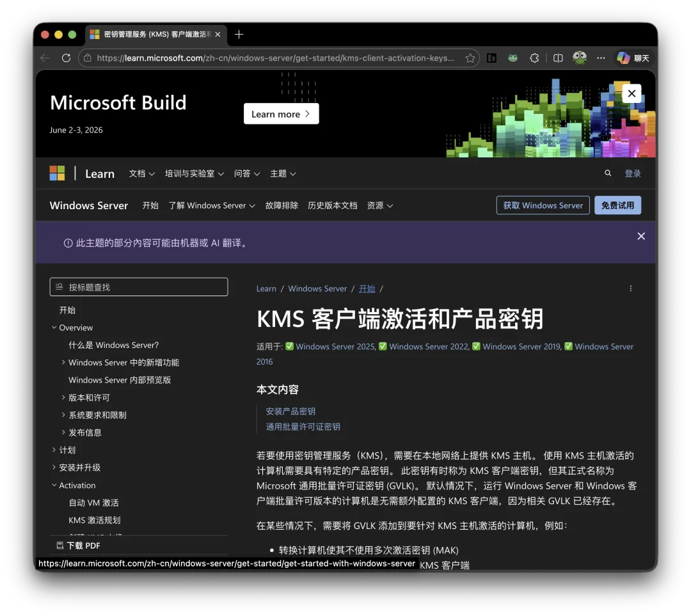
Task: Open Copilot 聊天 button
Action: [x=633, y=58]
